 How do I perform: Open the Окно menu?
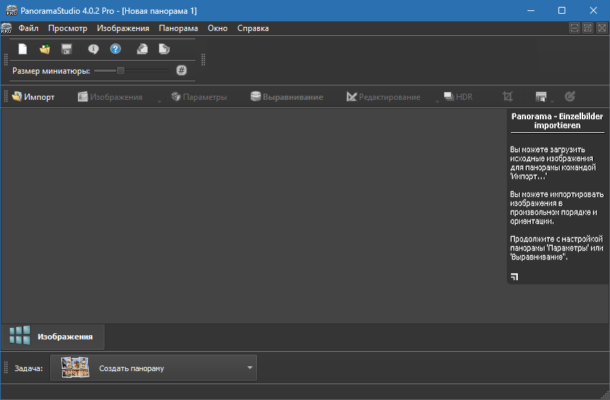click(217, 28)
